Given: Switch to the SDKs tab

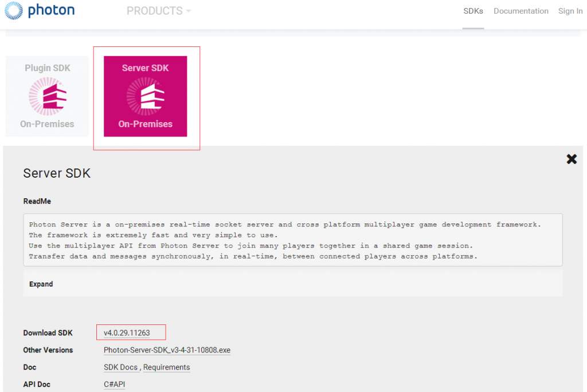Looking at the screenshot, I should tap(473, 11).
